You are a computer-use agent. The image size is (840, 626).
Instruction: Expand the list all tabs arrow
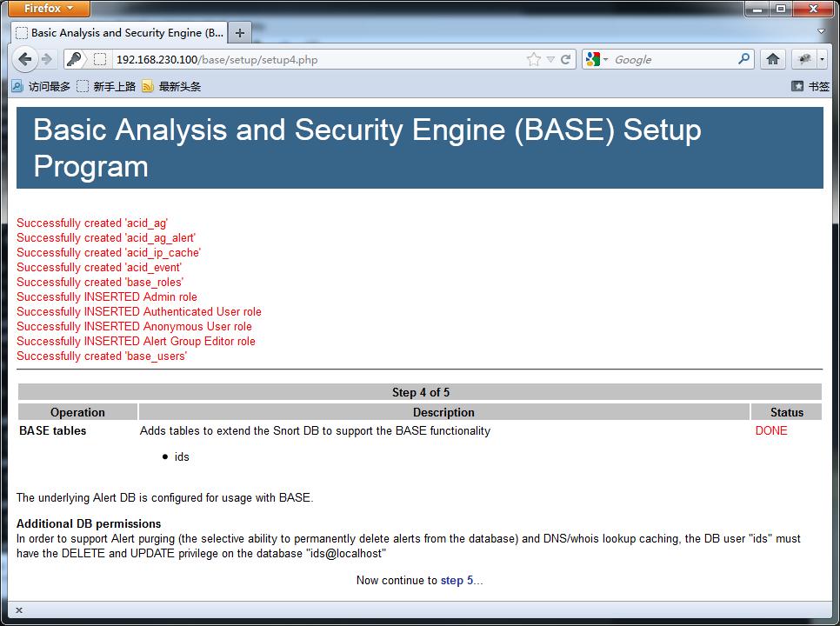tap(821, 31)
